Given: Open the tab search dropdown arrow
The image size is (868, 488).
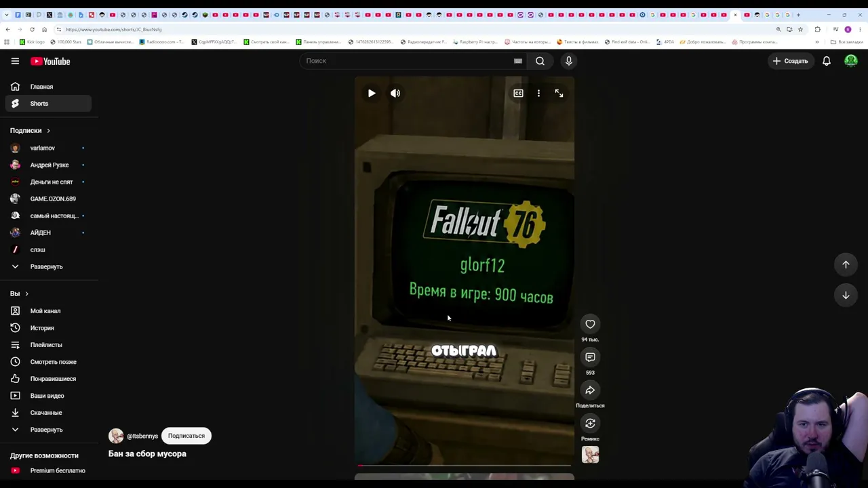Looking at the screenshot, I should point(7,15).
